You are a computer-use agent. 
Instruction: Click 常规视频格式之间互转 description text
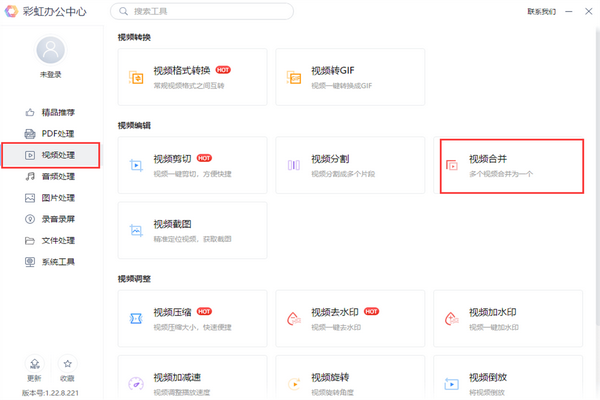coord(189,86)
